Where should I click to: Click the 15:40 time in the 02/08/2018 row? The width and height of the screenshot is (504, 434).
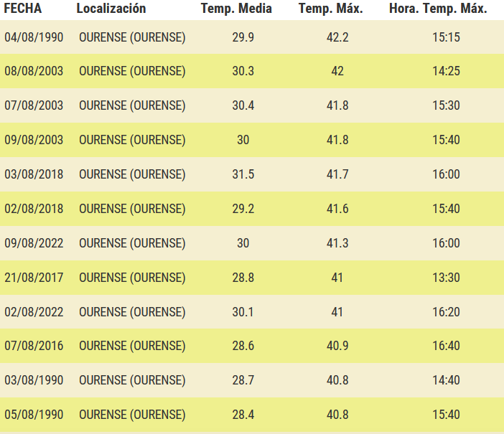click(x=446, y=209)
